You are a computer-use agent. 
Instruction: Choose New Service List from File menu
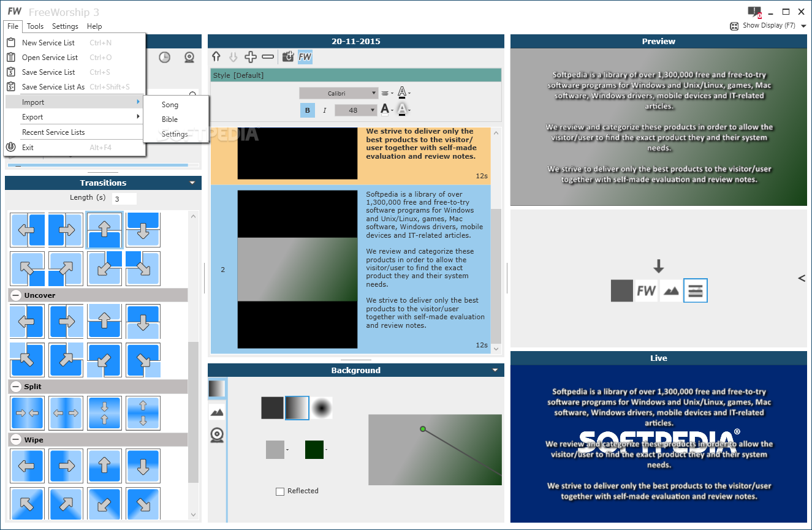click(x=75, y=43)
